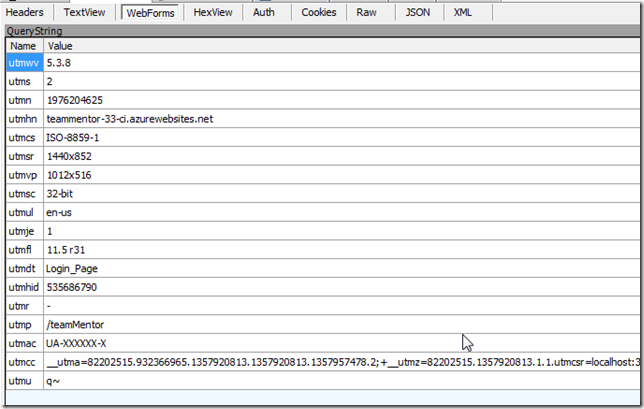Select the utmsc name cell

pos(25,193)
